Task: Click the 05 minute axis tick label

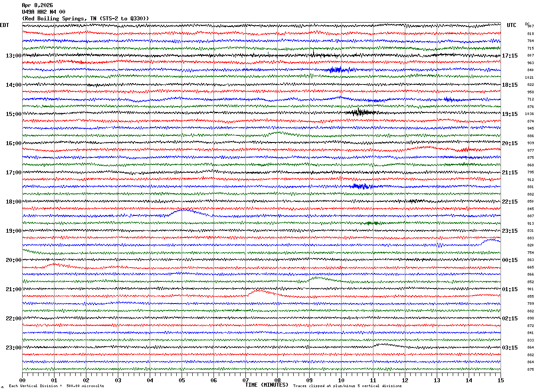Action: pos(182,380)
